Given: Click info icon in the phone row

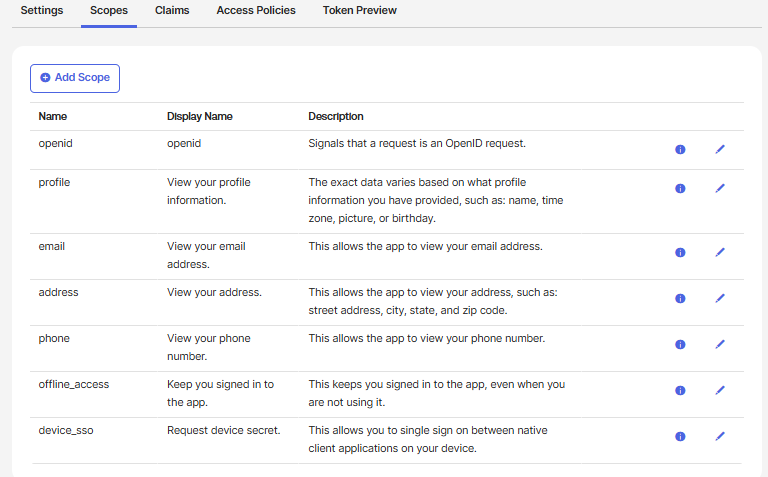Looking at the screenshot, I should [x=680, y=345].
